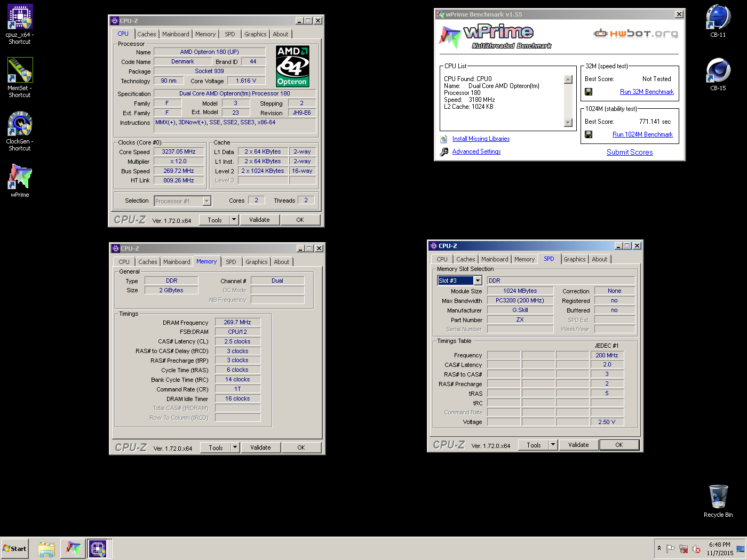The image size is (747, 560).
Task: Click DRAM Frequency value 269.7 MHz
Action: click(x=237, y=322)
